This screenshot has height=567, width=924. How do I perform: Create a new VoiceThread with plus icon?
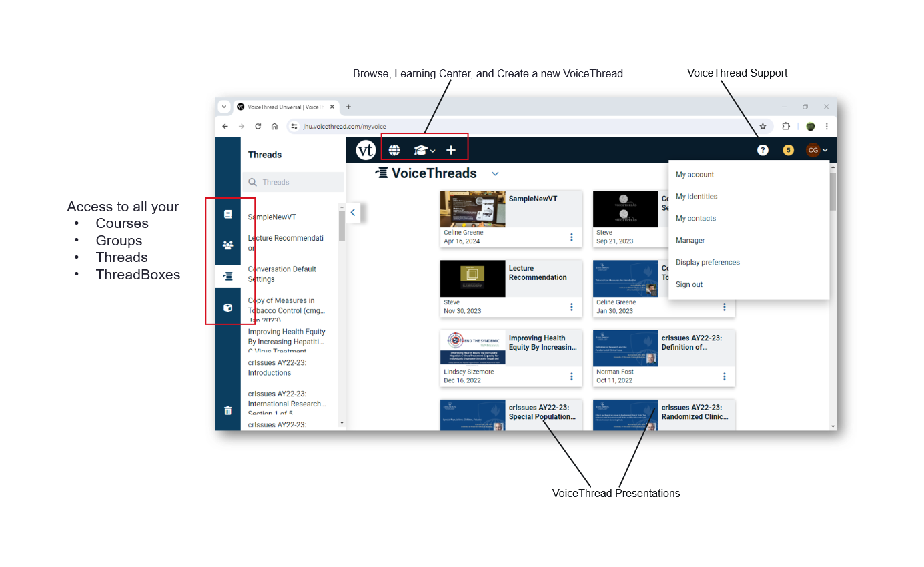(451, 150)
